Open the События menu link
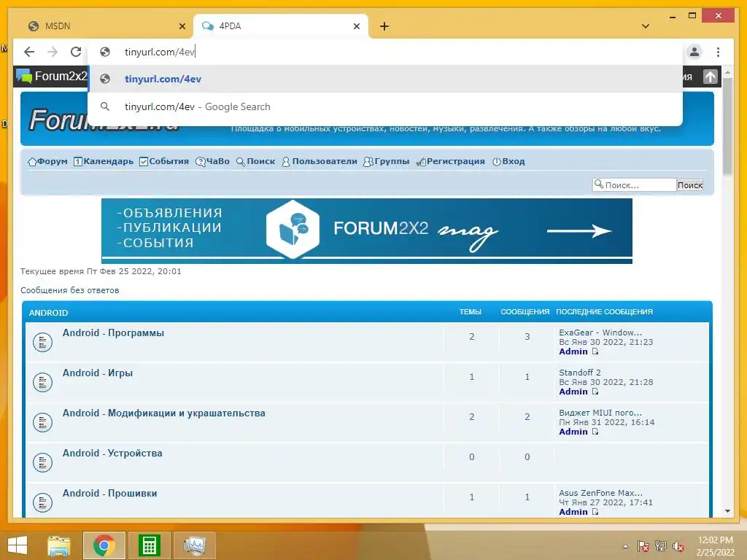Screen dimensions: 747x560 pyautogui.click(x=164, y=161)
